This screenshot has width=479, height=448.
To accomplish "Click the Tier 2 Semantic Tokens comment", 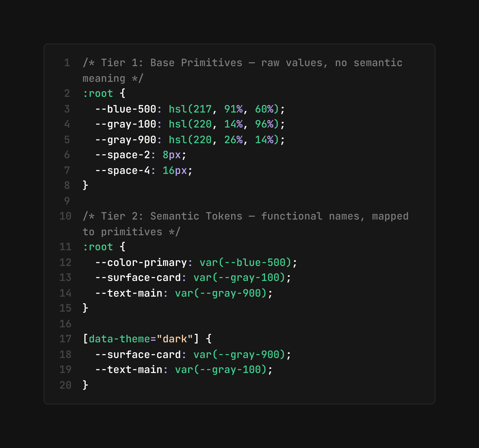I will click(x=245, y=224).
